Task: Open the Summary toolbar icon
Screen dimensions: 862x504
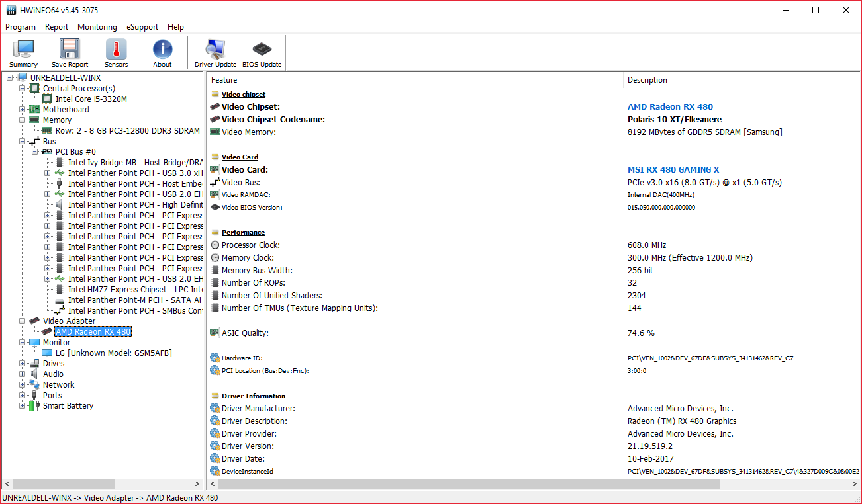Action: (23, 52)
